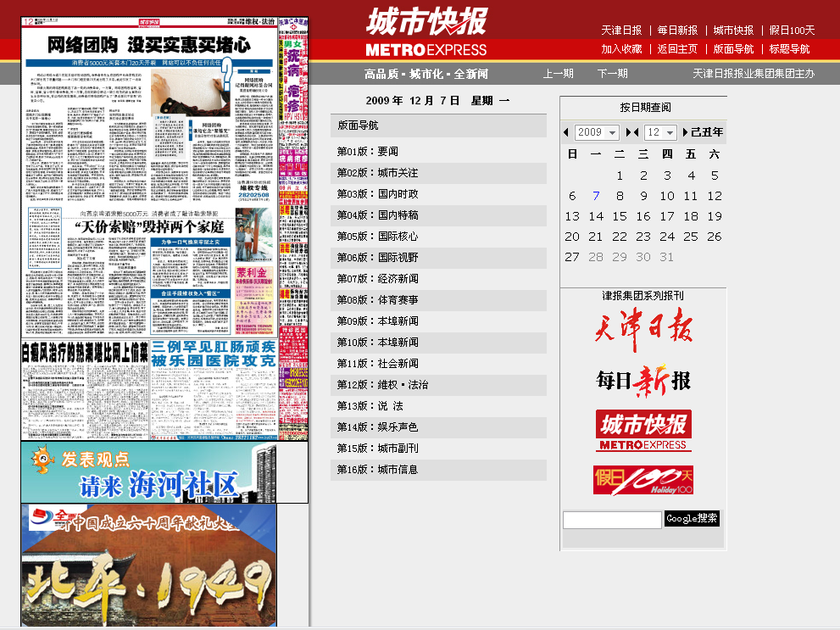The image size is (840, 630).
Task: Select calendar date 6
Action: (572, 196)
